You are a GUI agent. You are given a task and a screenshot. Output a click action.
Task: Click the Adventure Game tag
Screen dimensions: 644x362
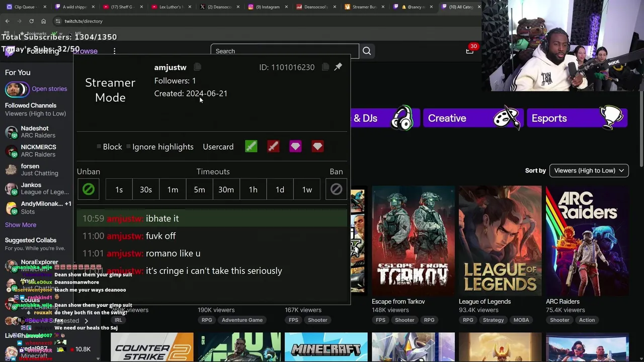tap(242, 320)
